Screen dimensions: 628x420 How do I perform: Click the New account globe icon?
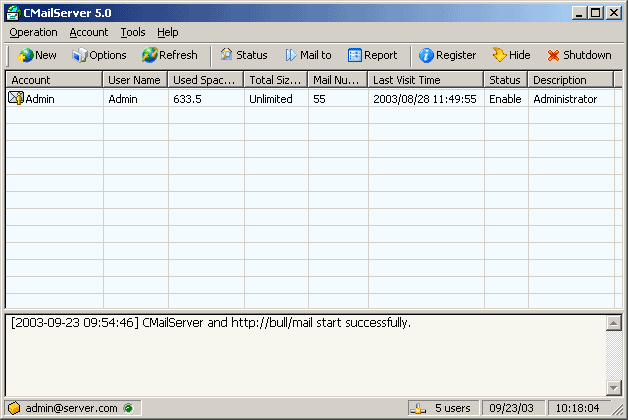(26, 55)
